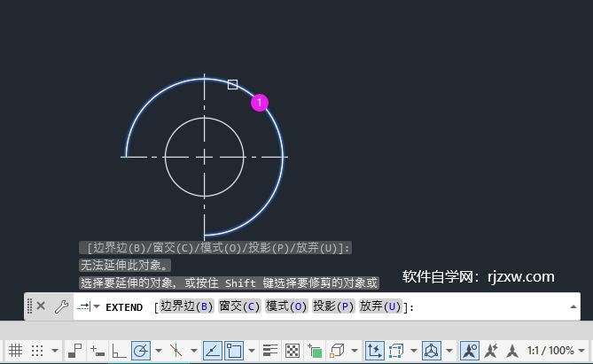Open the 1:1 / 100% annotation scale menu
The image size is (593, 364).
[555, 351]
